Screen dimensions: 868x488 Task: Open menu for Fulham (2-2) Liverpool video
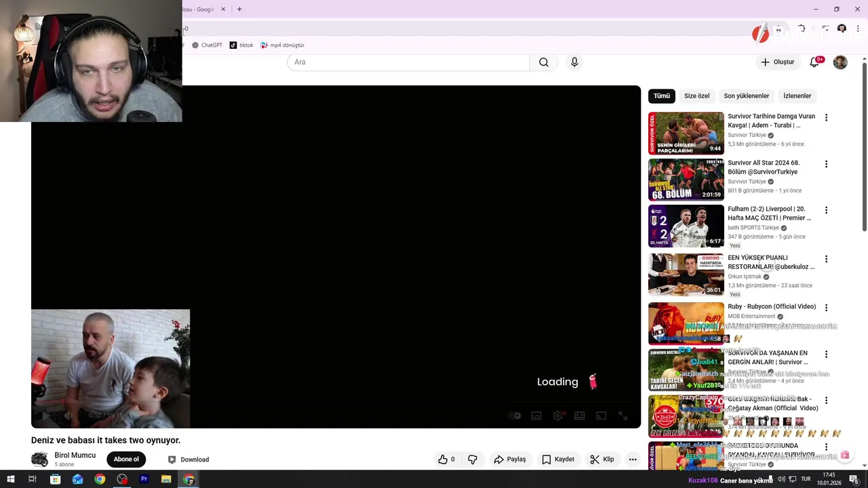pyautogui.click(x=826, y=211)
